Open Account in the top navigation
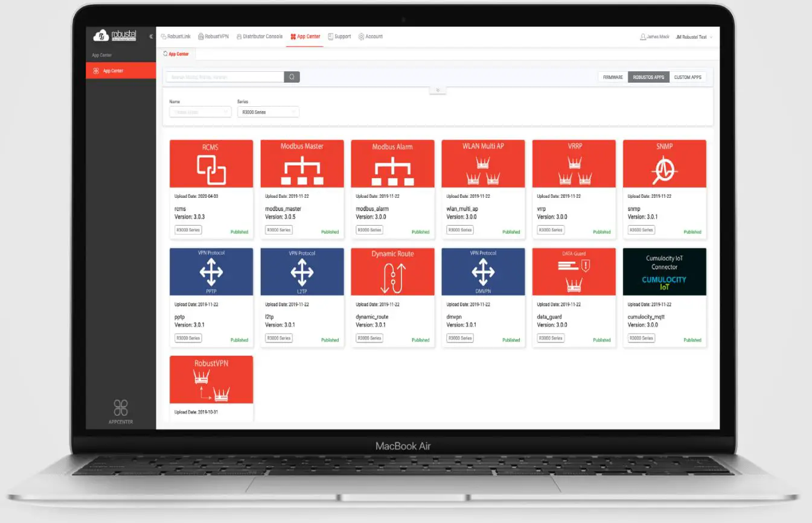This screenshot has height=523, width=812. (x=370, y=36)
